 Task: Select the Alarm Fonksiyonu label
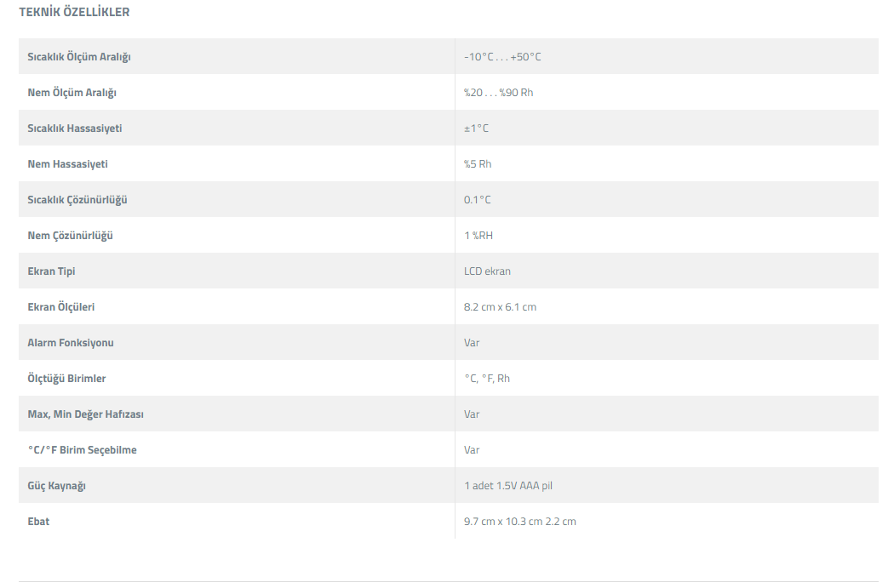(71, 343)
